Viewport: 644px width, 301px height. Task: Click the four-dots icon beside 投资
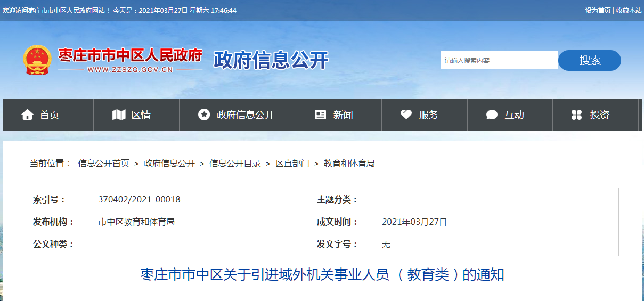pyautogui.click(x=576, y=115)
